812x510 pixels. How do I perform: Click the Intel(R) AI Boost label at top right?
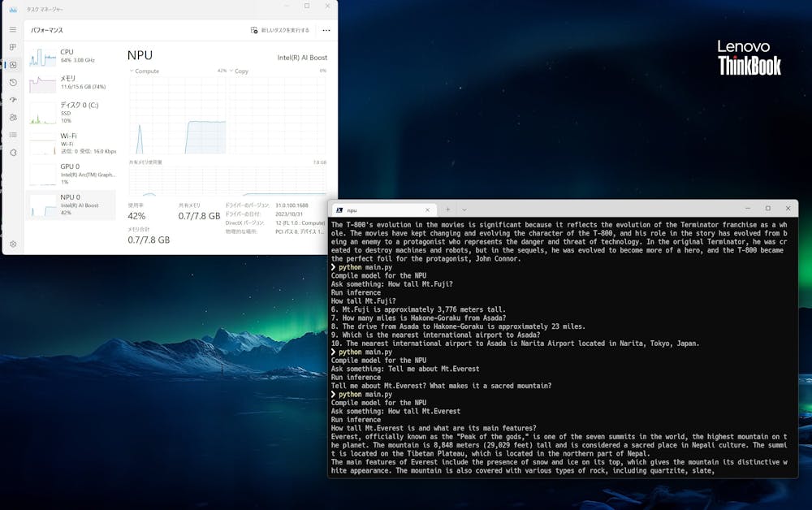[x=302, y=58]
